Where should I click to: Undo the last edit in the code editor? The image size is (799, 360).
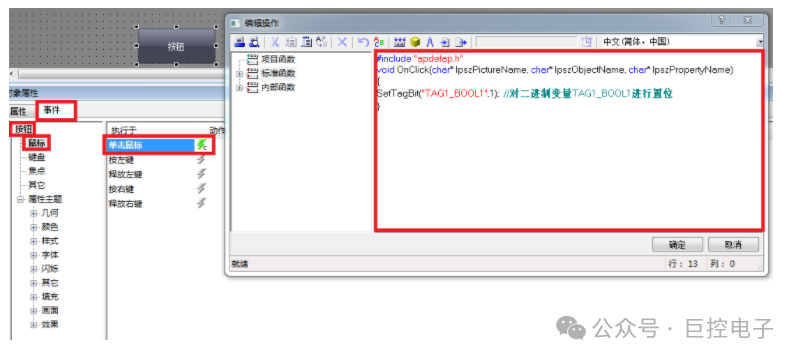[363, 42]
